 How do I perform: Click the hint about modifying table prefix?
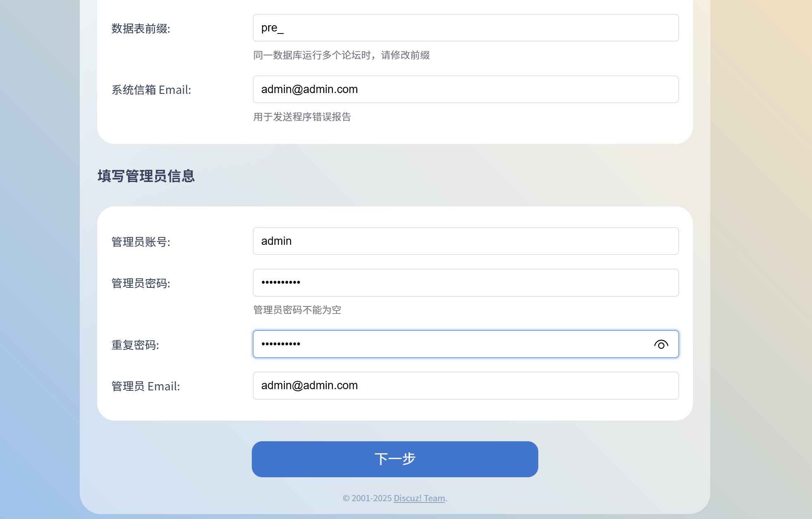tap(341, 55)
